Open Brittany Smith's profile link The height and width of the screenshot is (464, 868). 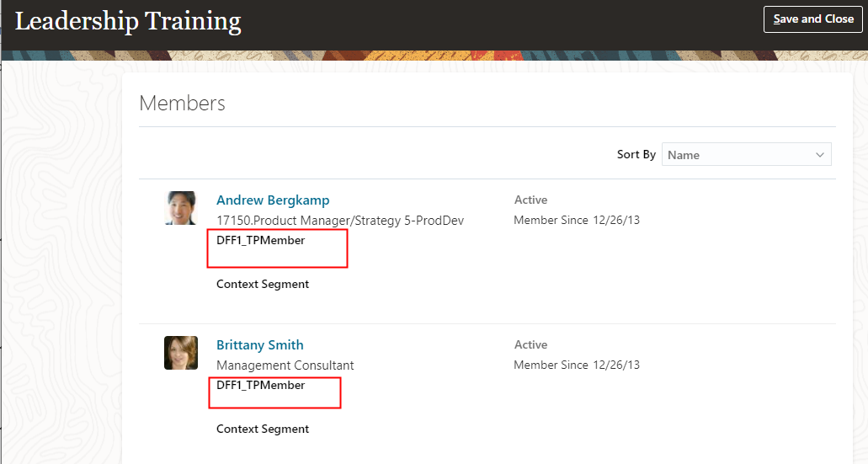pyautogui.click(x=259, y=345)
